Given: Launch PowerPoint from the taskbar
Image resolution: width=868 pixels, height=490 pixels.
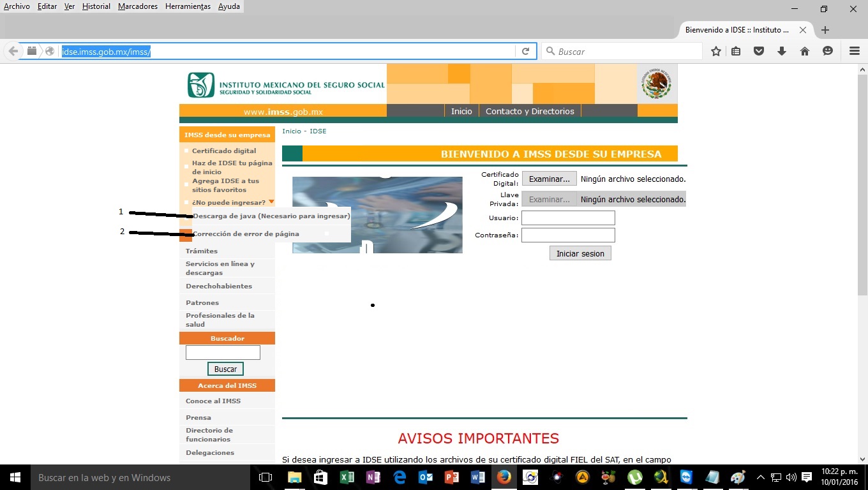Looking at the screenshot, I should pyautogui.click(x=452, y=477).
